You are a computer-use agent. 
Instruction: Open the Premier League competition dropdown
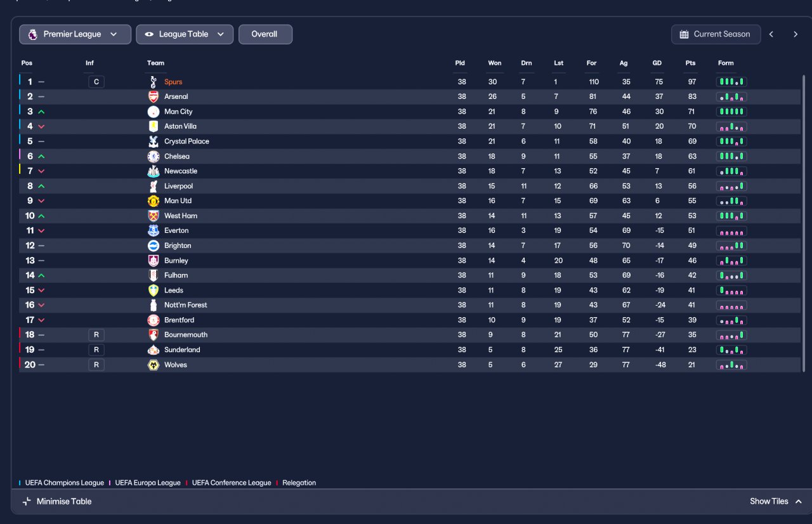75,34
